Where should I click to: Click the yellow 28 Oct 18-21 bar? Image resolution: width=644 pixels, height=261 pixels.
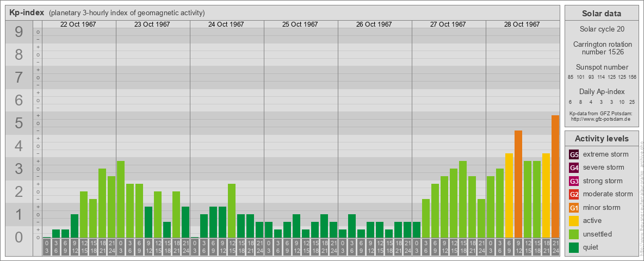coord(546,195)
